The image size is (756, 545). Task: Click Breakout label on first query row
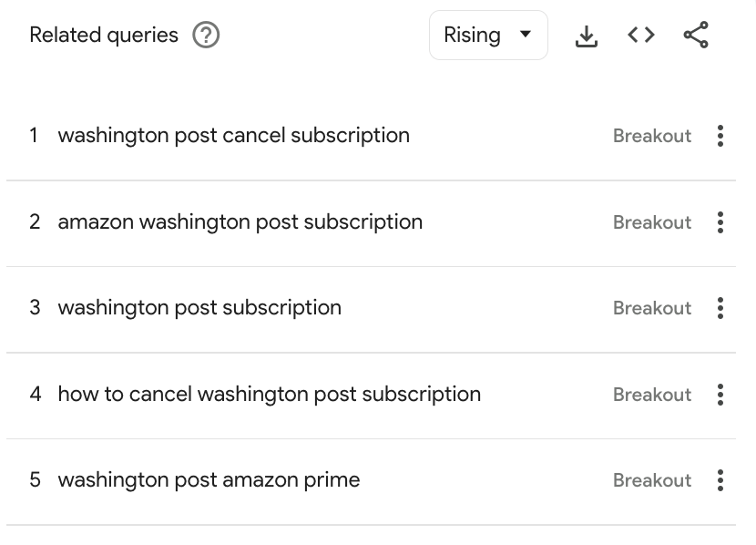coord(652,136)
